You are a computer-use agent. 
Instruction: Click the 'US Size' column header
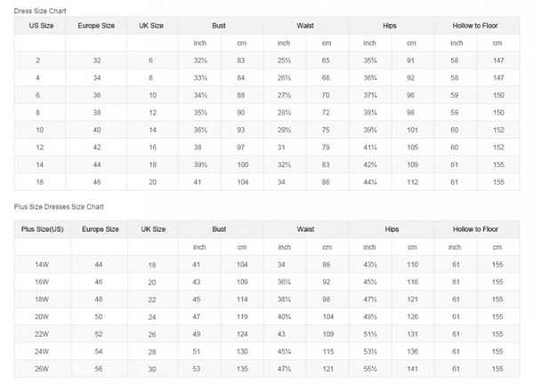(x=40, y=28)
